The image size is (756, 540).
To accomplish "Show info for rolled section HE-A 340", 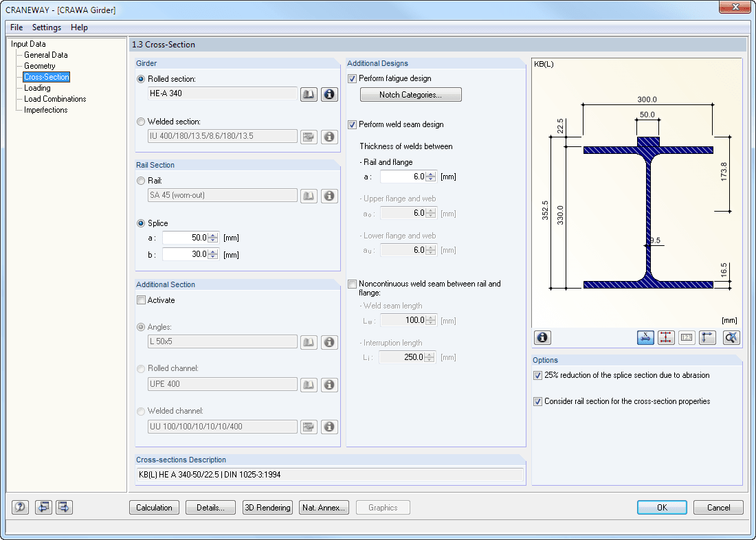I will pyautogui.click(x=329, y=95).
